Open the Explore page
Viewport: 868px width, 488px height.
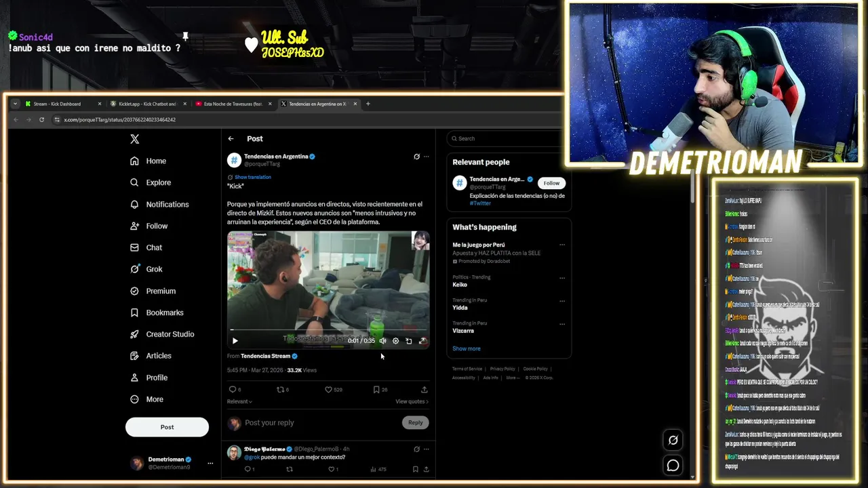point(150,182)
